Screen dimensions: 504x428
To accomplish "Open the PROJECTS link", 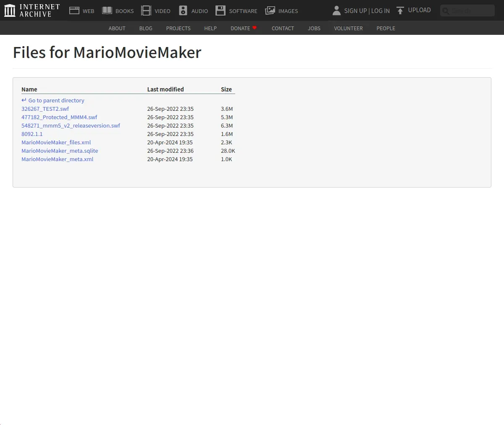I will (178, 28).
